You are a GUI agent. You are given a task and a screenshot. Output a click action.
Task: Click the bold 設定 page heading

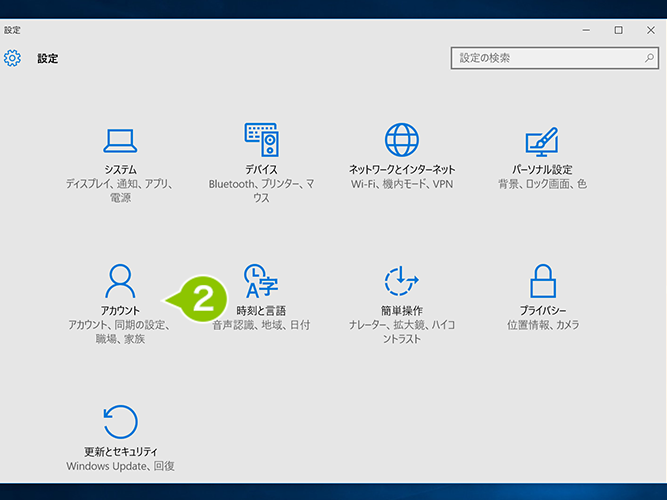[x=48, y=58]
